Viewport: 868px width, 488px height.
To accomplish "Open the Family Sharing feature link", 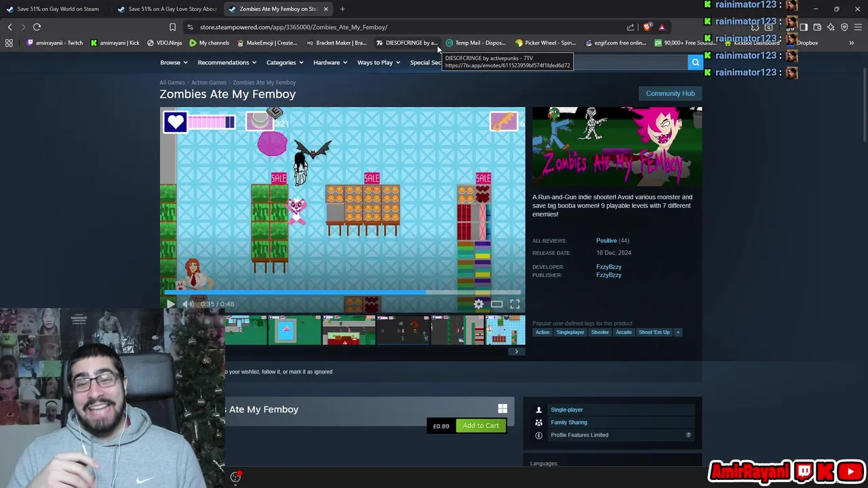I will tap(569, 422).
